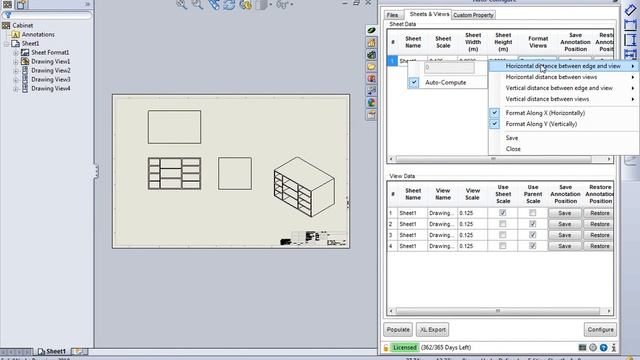Click the Sheet1 tab at bottom left

(x=52, y=351)
